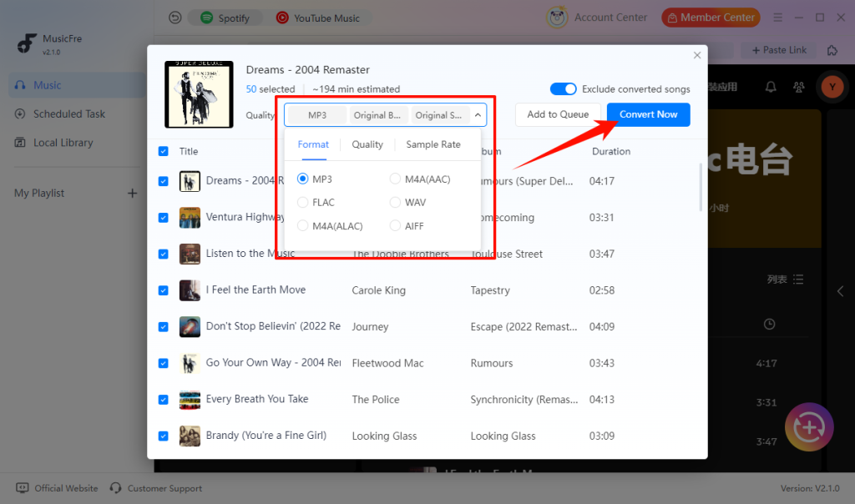
Task: Toggle the select-all Title checkbox
Action: [x=163, y=152]
